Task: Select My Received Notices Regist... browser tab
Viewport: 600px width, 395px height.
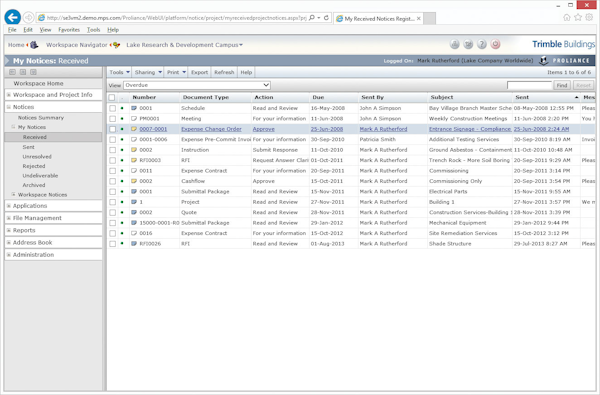Action: coord(378,18)
